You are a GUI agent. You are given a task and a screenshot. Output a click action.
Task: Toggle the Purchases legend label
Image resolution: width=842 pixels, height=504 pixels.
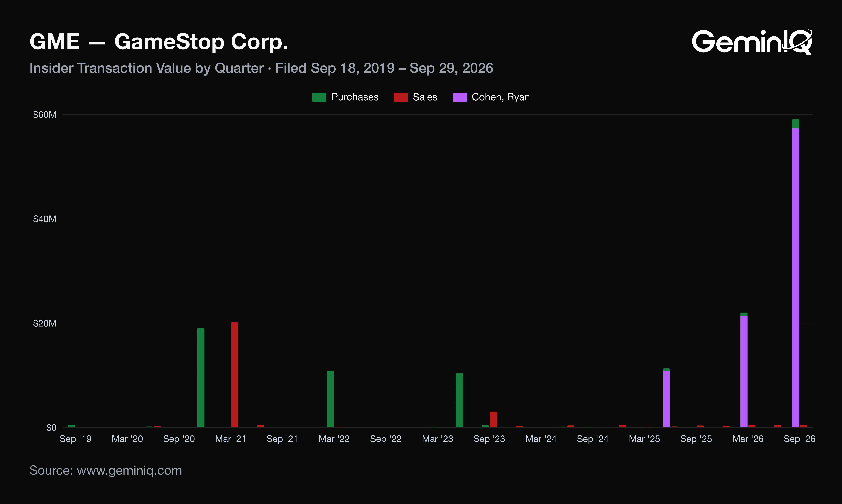pyautogui.click(x=355, y=97)
